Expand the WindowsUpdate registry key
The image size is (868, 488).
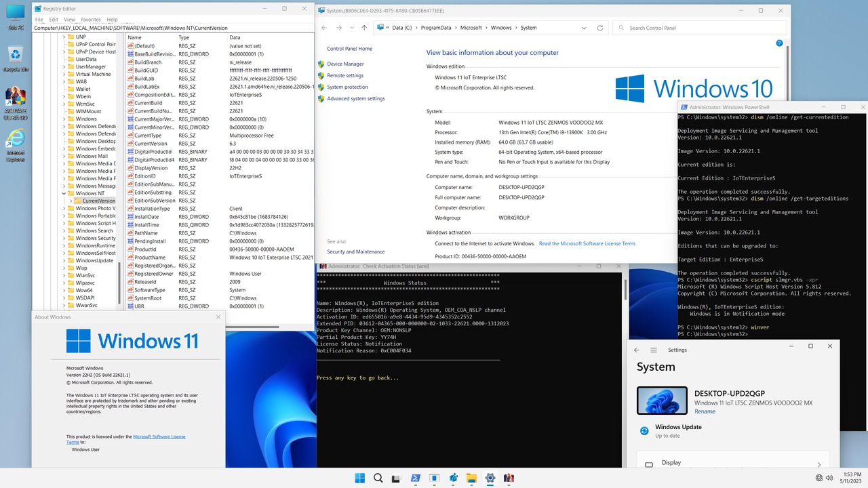click(65, 260)
